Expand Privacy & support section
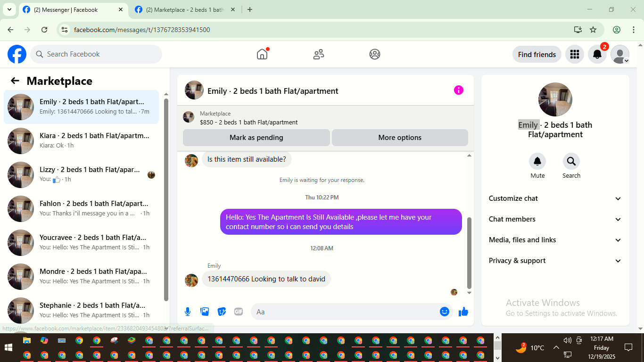This screenshot has width=644, height=362. pyautogui.click(x=555, y=261)
